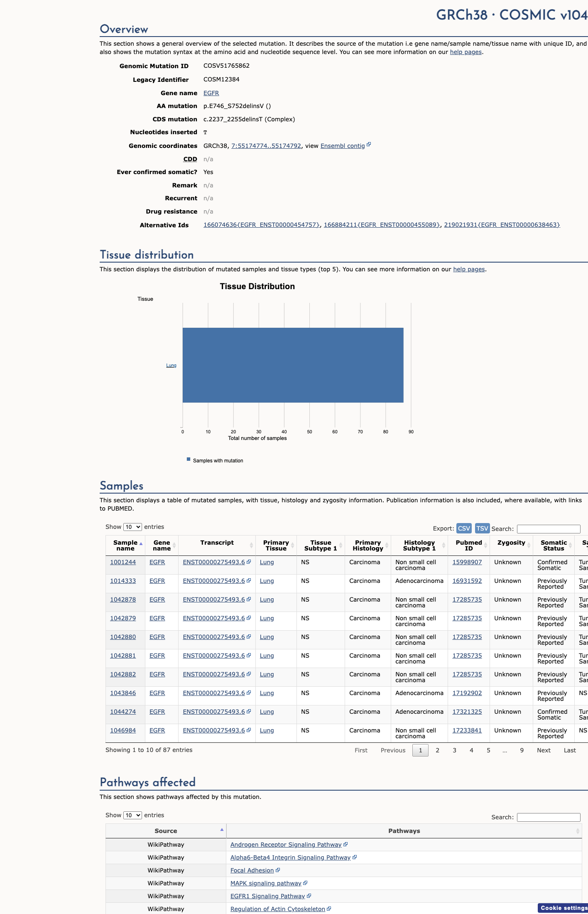The width and height of the screenshot is (588, 914).
Task: Click the Ensembl contig external link icon
Action: point(369,145)
